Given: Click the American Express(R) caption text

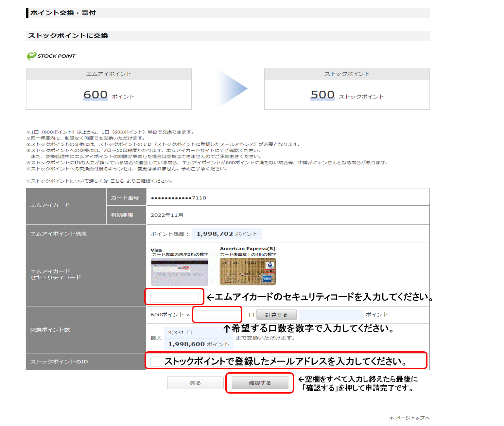Looking at the screenshot, I should [x=248, y=249].
